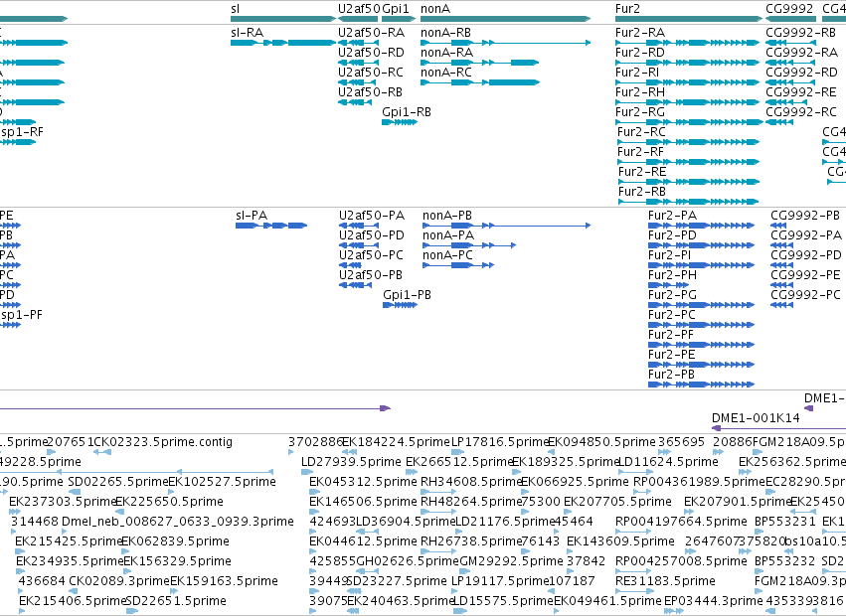Select the U2af50 gene label
This screenshot has width=846, height=616.
(x=359, y=9)
